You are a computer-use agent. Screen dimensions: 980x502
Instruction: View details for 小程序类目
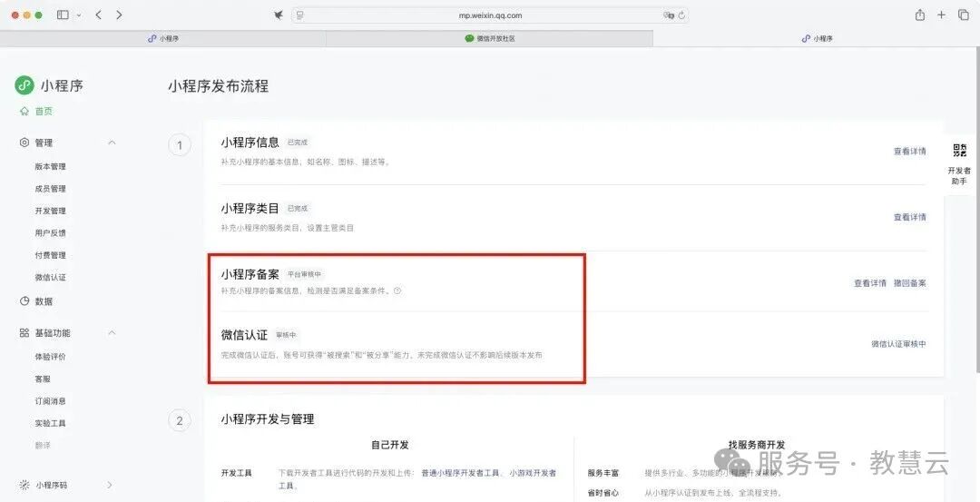909,218
